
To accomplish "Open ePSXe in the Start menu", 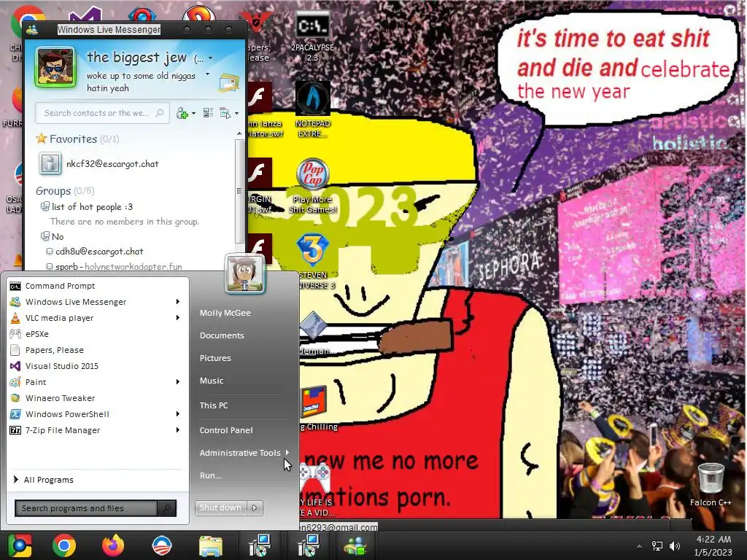I will pyautogui.click(x=98, y=334).
